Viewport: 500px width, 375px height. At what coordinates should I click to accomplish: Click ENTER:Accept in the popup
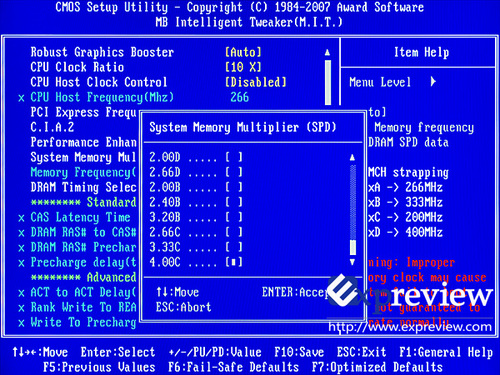click(296, 292)
